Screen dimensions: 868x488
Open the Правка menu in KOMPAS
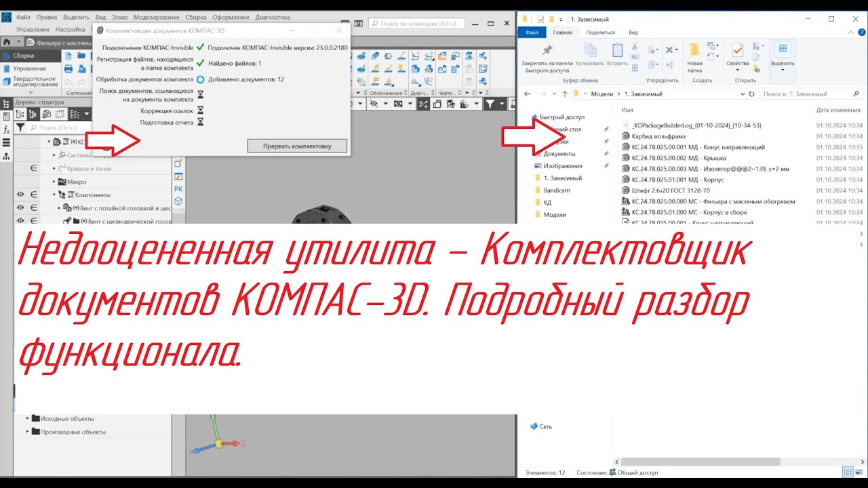(x=47, y=17)
